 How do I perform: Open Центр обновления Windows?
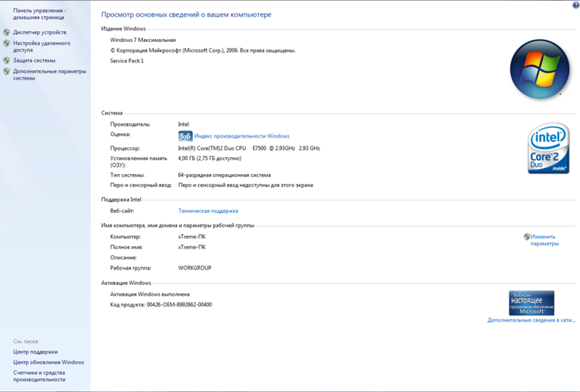click(49, 362)
